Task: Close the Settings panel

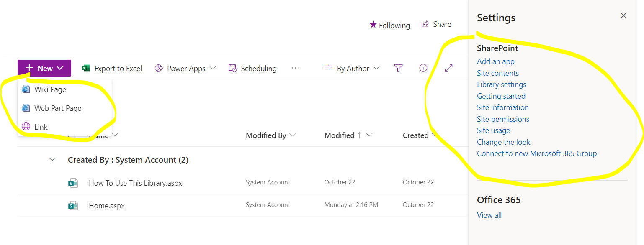Action: point(623,15)
